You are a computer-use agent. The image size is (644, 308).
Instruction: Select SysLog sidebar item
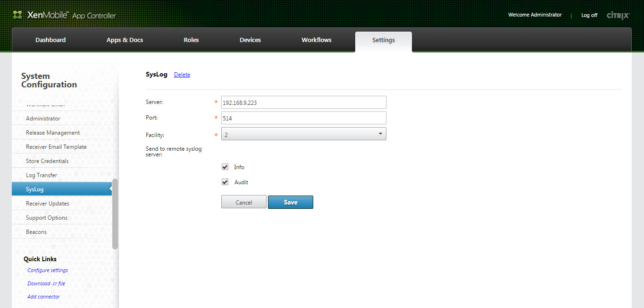coord(62,189)
